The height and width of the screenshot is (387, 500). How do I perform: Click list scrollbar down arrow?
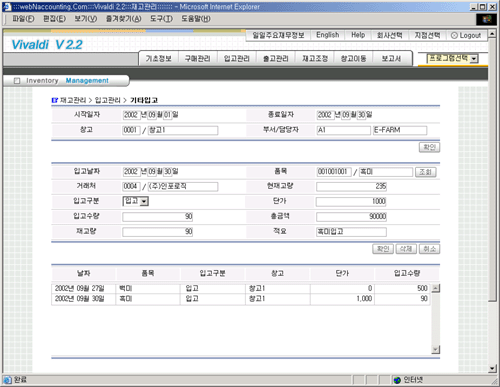(435, 350)
